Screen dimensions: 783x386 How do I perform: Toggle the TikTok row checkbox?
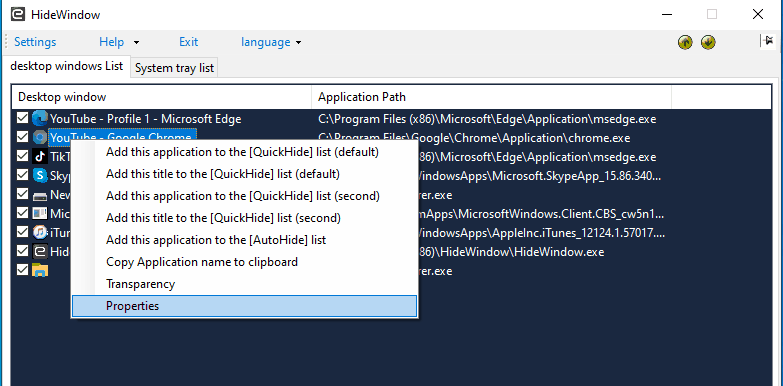point(22,156)
